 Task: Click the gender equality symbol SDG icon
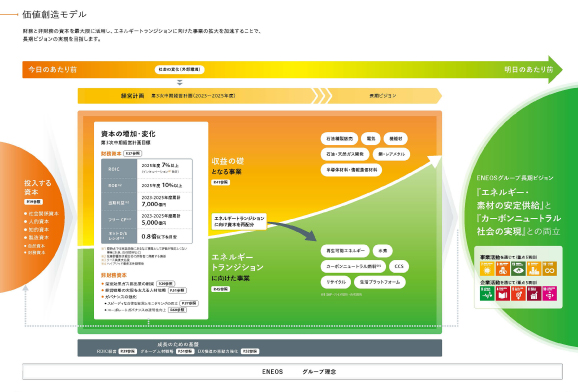518,294
